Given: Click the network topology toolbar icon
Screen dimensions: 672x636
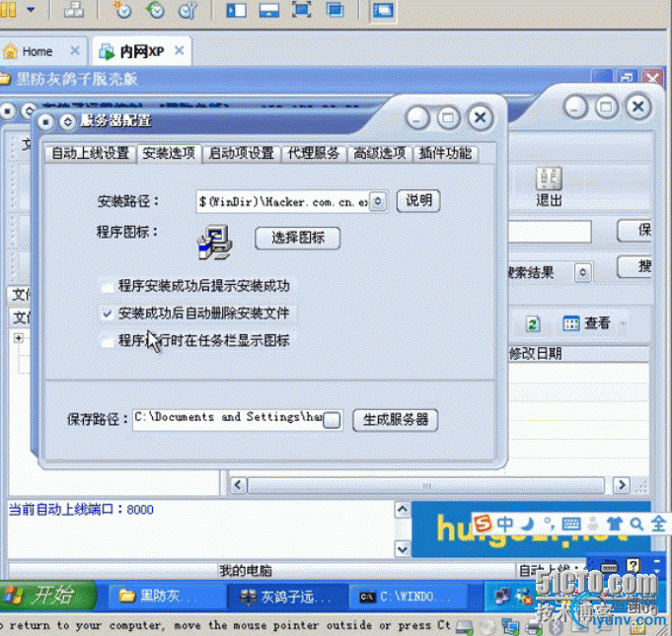Looking at the screenshot, I should coord(74,10).
